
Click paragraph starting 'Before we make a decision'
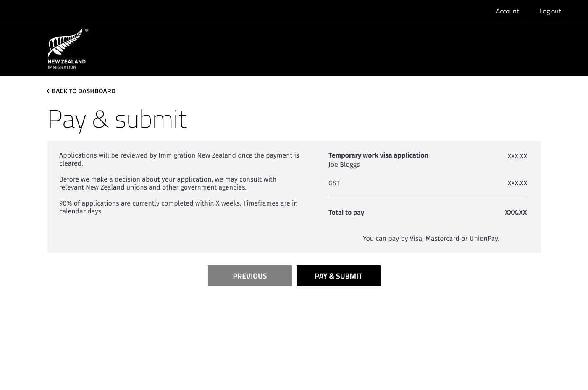[x=168, y=183]
